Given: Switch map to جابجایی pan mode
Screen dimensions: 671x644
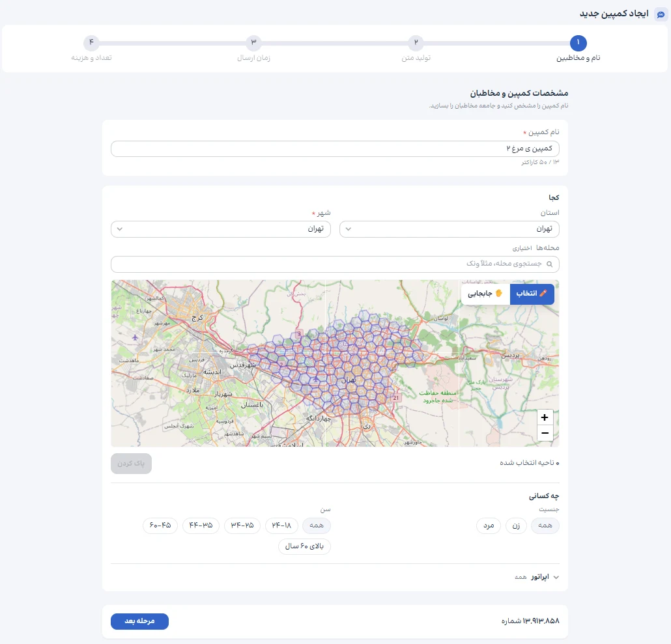Looking at the screenshot, I should click(485, 294).
